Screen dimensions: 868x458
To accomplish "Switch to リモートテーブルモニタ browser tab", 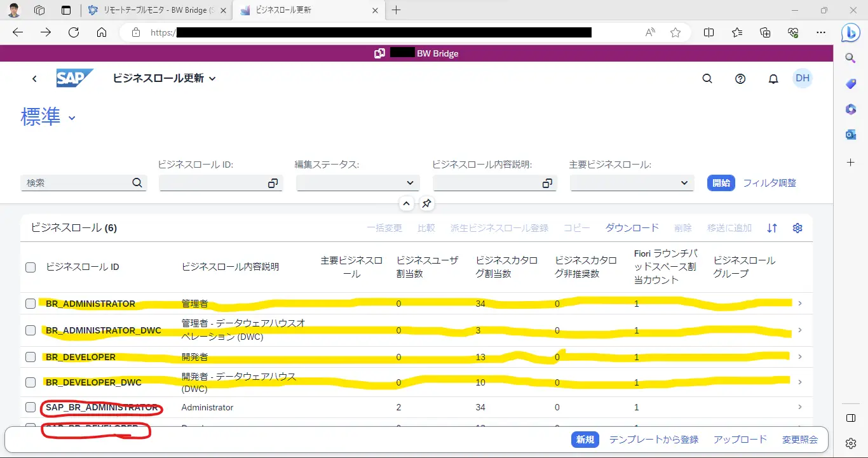I will 156,10.
